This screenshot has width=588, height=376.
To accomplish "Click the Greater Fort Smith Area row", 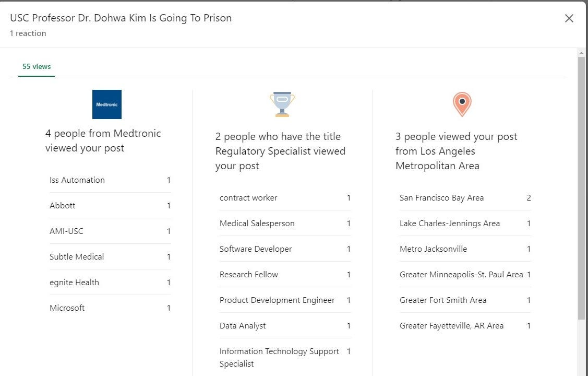I will (465, 300).
